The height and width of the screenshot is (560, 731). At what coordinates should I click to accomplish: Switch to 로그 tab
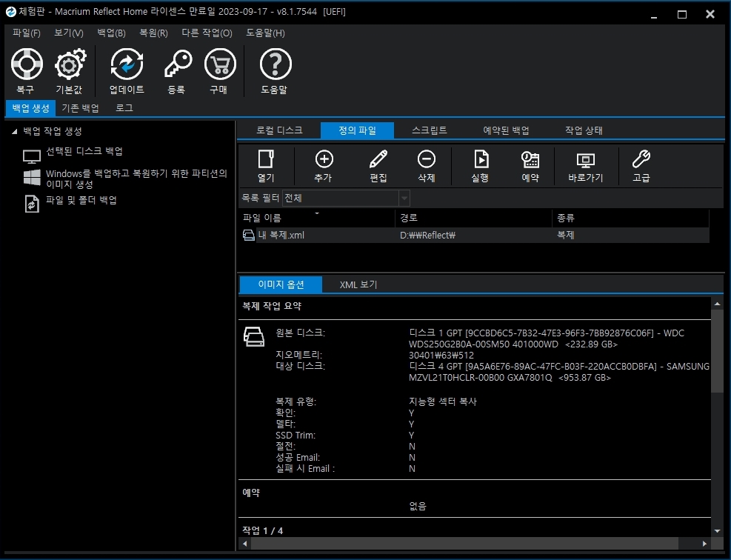tap(124, 108)
